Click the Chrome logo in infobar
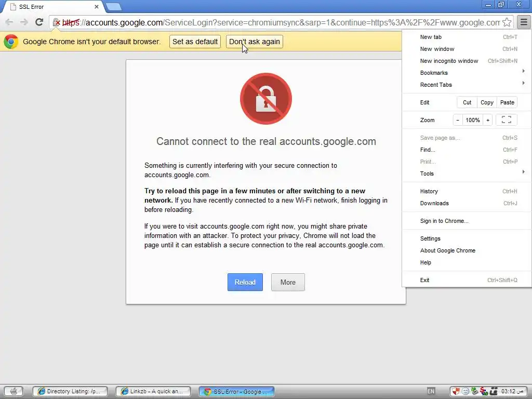The width and height of the screenshot is (532, 399). pyautogui.click(x=11, y=42)
